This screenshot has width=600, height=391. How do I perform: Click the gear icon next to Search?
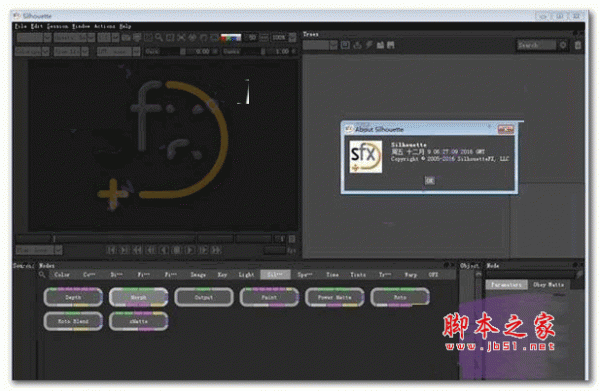(563, 45)
